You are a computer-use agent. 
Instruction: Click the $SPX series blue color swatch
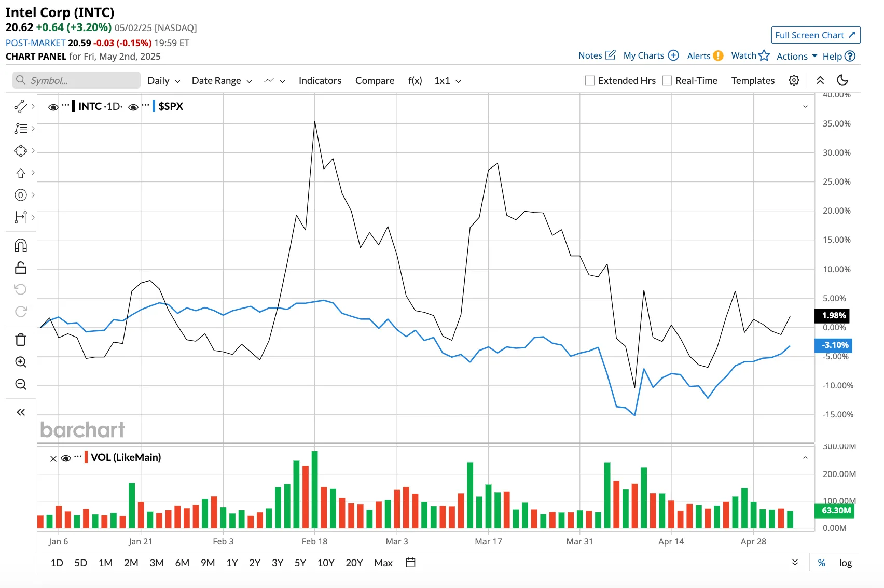coord(154,106)
